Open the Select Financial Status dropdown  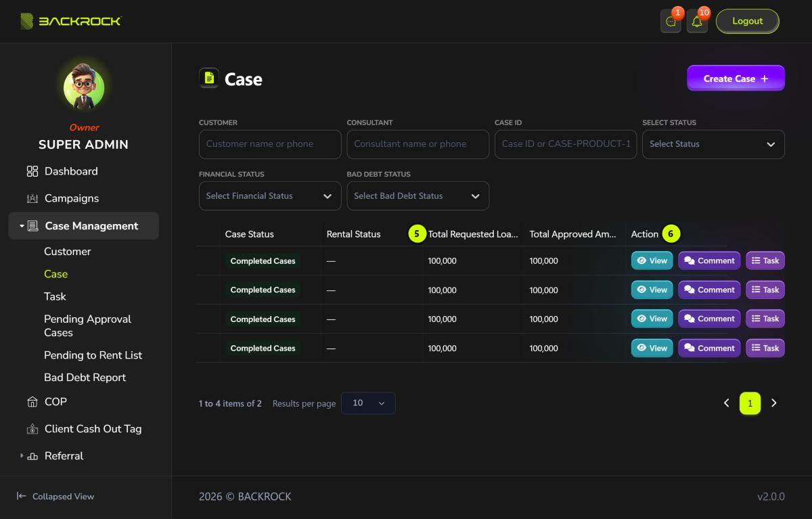click(270, 196)
